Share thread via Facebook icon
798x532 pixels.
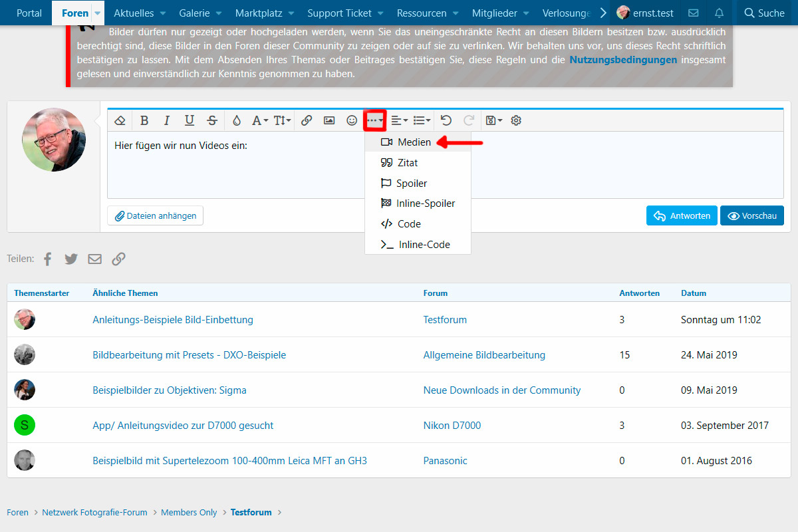click(x=48, y=259)
